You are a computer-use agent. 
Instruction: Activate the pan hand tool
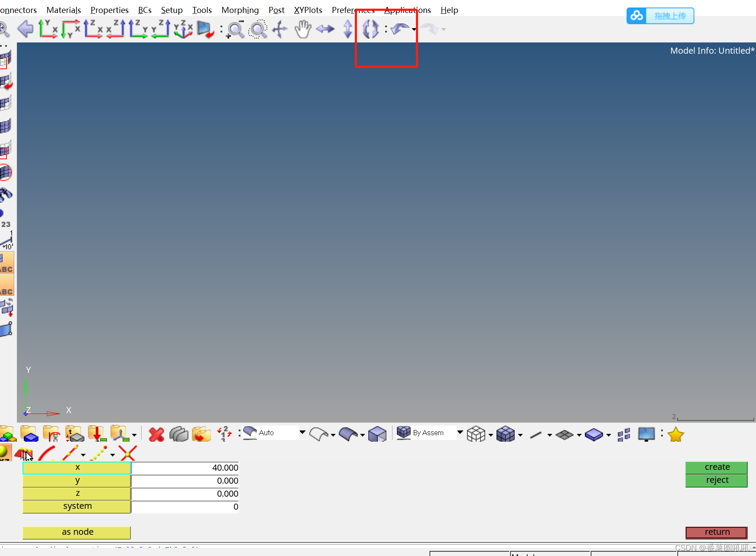coord(303,29)
